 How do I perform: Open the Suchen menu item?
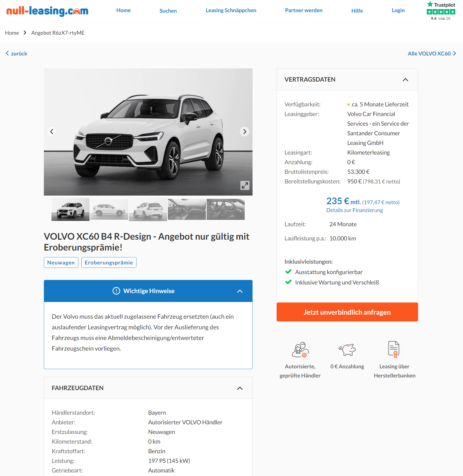pos(168,11)
